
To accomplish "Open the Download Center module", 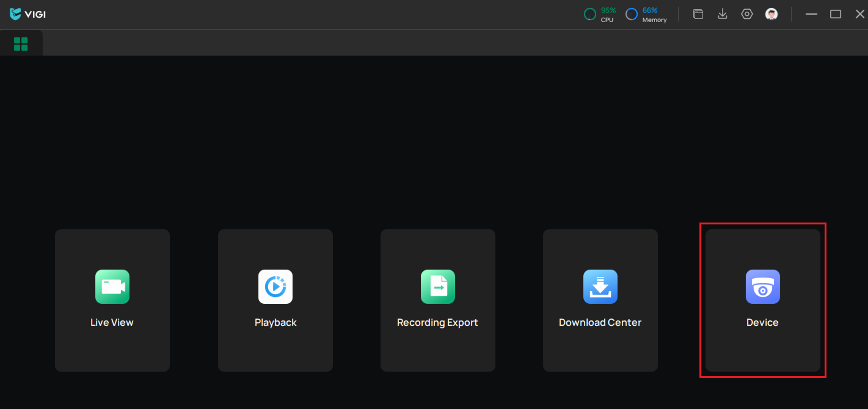I will [600, 300].
